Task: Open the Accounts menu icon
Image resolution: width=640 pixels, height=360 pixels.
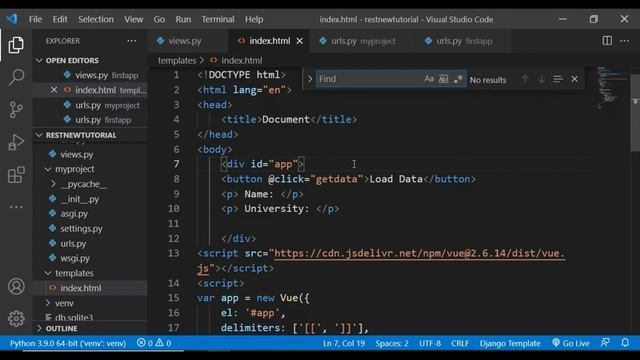Action: tap(16, 287)
